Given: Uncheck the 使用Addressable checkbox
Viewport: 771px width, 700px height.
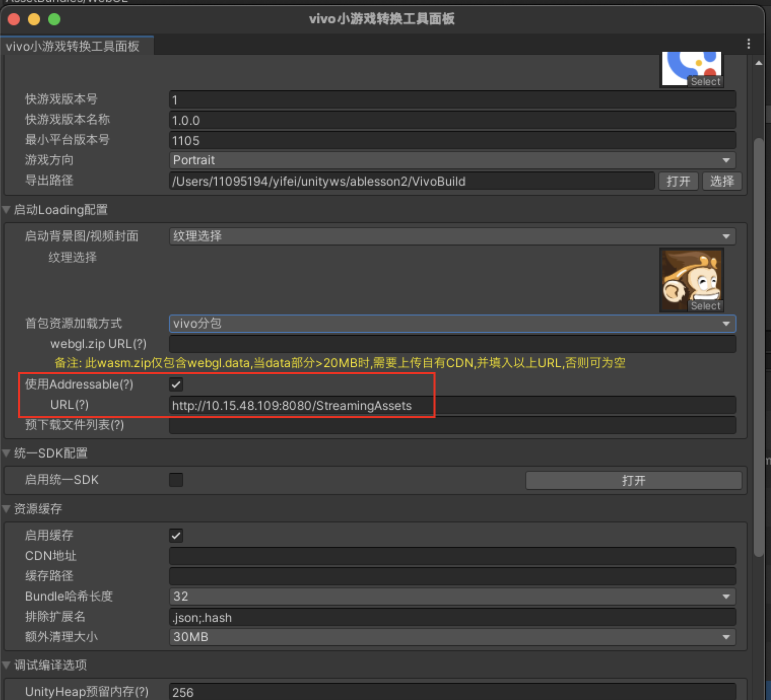Looking at the screenshot, I should pyautogui.click(x=176, y=384).
